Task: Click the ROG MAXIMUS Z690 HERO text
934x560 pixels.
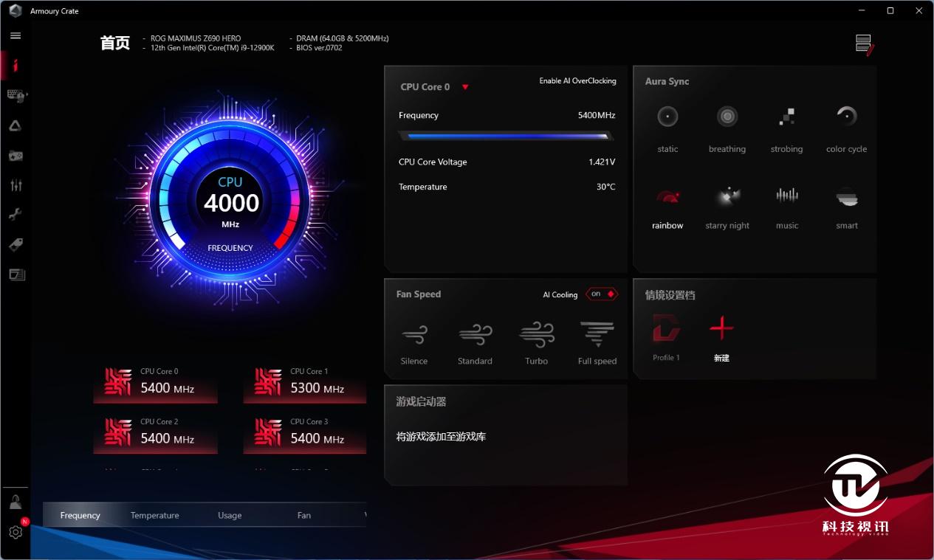Action: [x=196, y=38]
